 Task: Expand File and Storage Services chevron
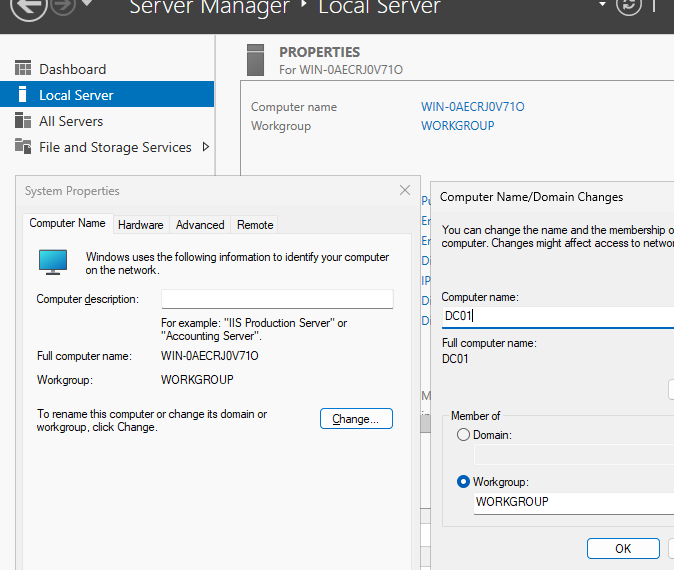(206, 147)
